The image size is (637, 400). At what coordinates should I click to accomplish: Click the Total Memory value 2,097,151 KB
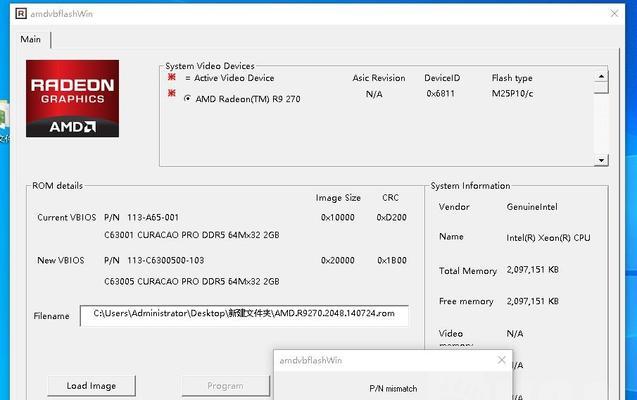coord(533,270)
